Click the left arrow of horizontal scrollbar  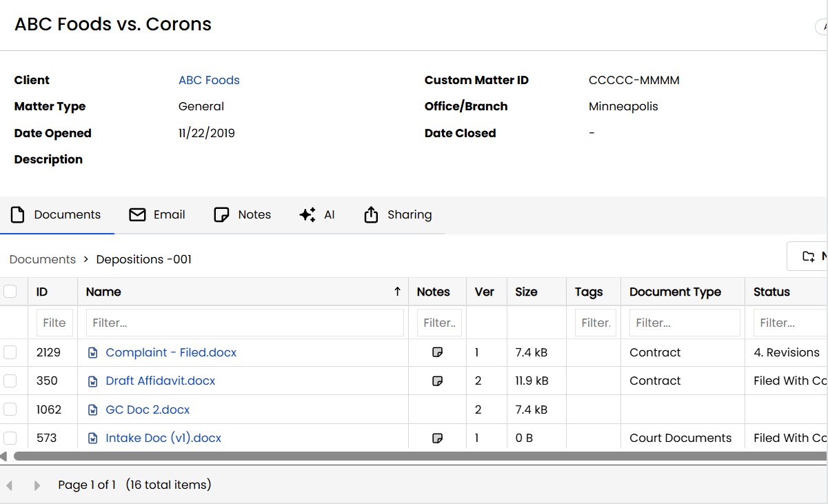[3, 456]
